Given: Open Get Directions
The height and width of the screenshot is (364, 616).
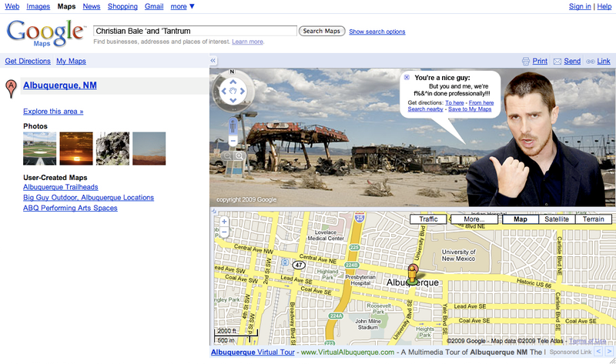Looking at the screenshot, I should (28, 61).
